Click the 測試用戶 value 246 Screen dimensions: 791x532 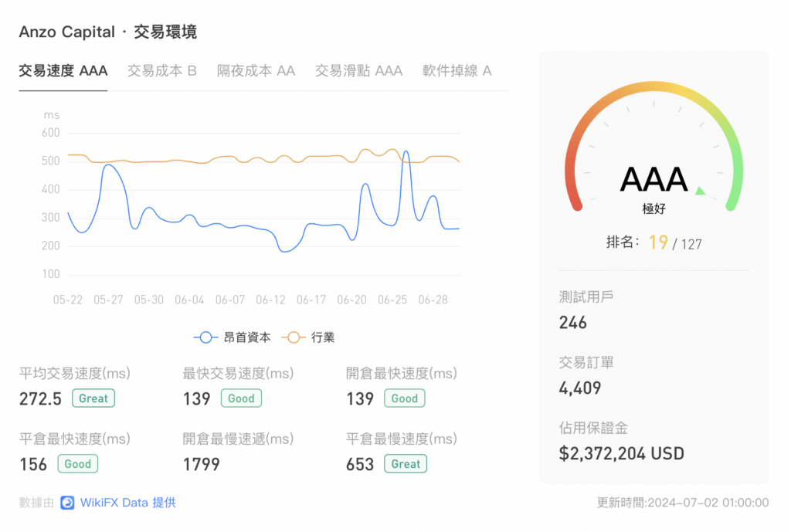(x=573, y=323)
